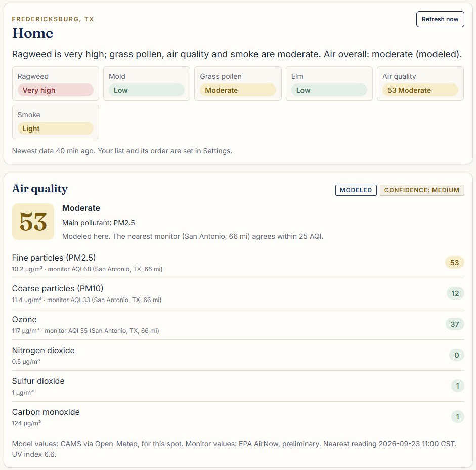Click the Coarse particles (PM10) row title
Viewport: 476px width, 470px height.
[x=58, y=288]
